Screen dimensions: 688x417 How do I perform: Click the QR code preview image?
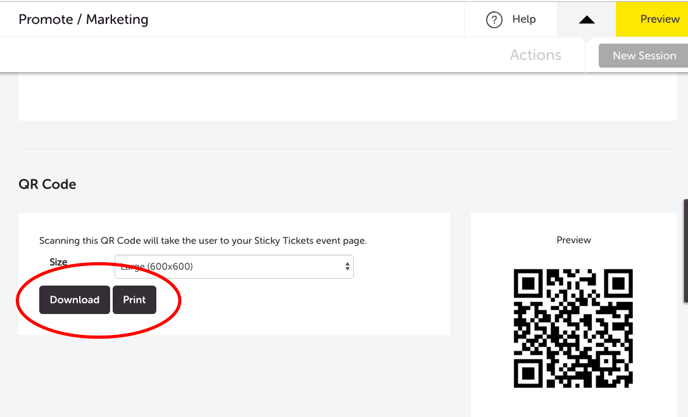[x=573, y=328]
